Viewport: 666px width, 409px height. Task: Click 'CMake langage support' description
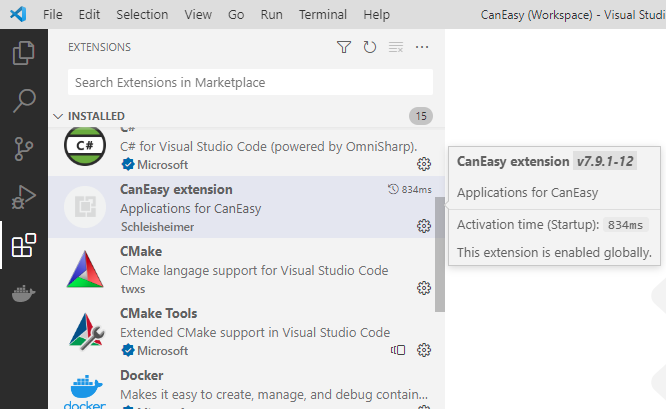(254, 271)
